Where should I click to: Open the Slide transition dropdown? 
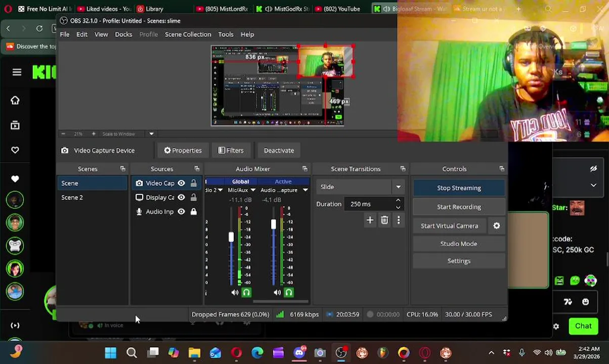360,187
